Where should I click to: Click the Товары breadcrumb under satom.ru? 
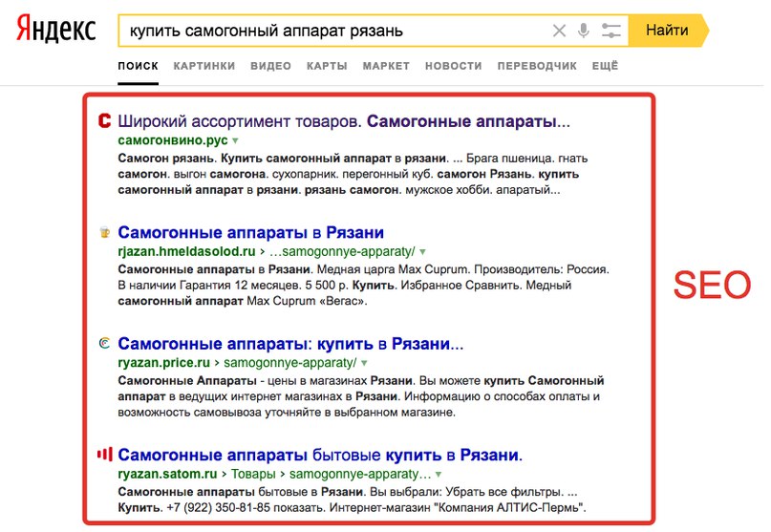pyautogui.click(x=253, y=474)
